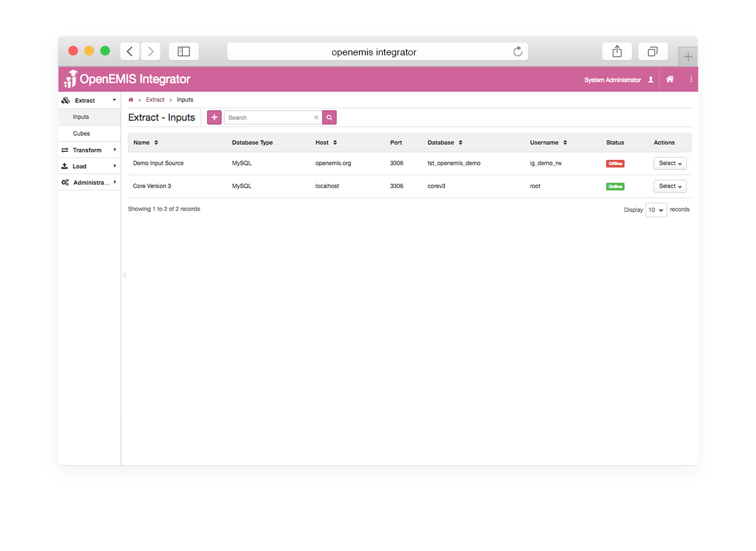This screenshot has height=551, width=756.
Task: Click the Port column header
Action: click(x=396, y=143)
